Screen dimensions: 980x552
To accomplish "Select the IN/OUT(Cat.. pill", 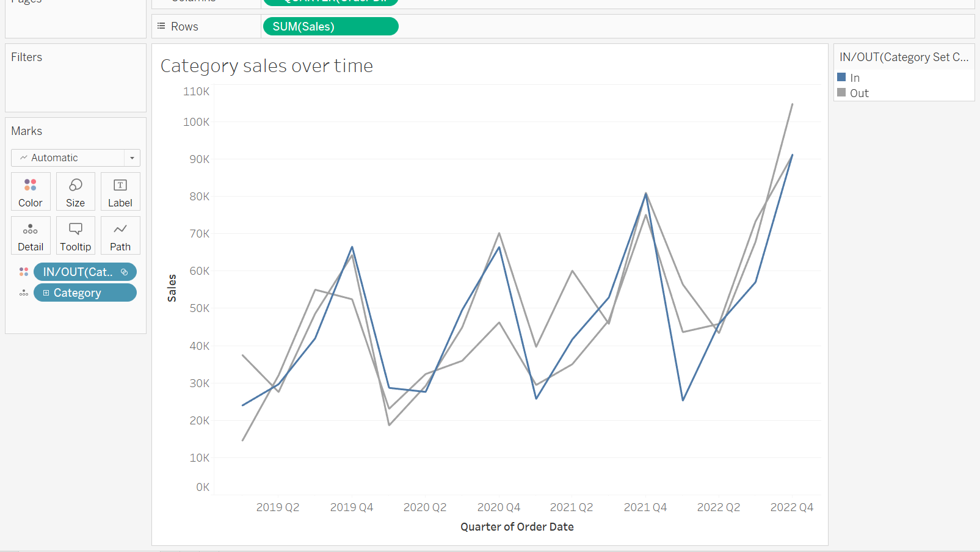I will point(85,272).
